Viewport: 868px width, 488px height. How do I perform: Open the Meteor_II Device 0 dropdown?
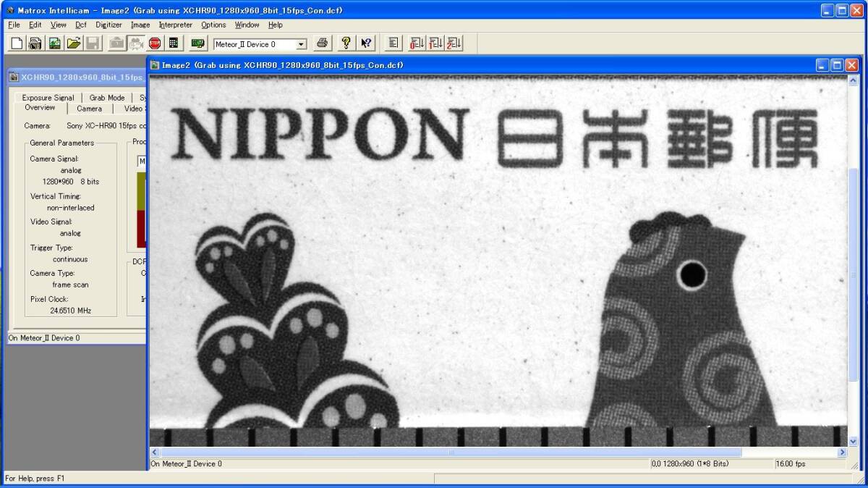302,44
